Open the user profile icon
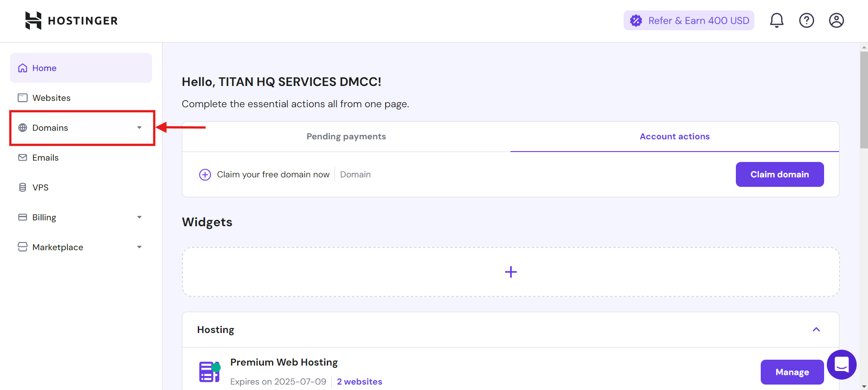868x390 pixels. click(x=836, y=20)
